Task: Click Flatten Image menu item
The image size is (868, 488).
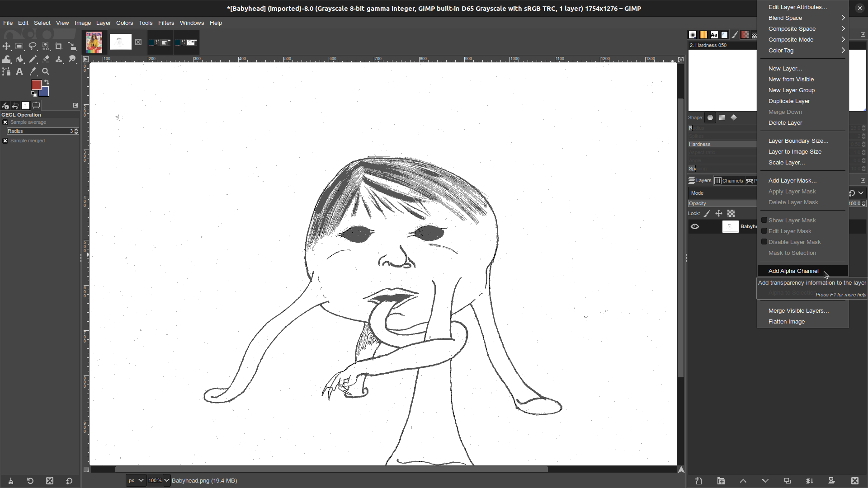Action: click(787, 321)
